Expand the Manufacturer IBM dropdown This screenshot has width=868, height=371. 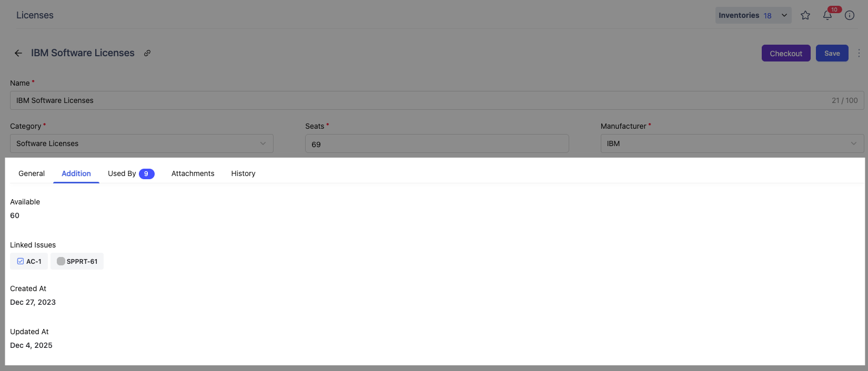coord(732,143)
